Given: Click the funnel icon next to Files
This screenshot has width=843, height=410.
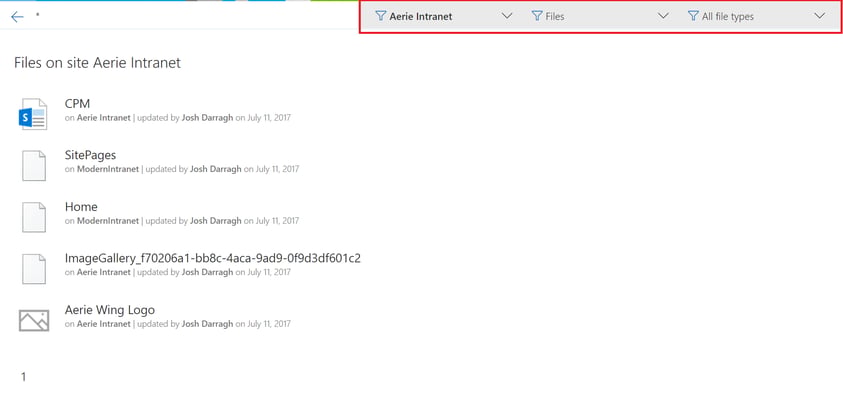Looking at the screenshot, I should [537, 16].
